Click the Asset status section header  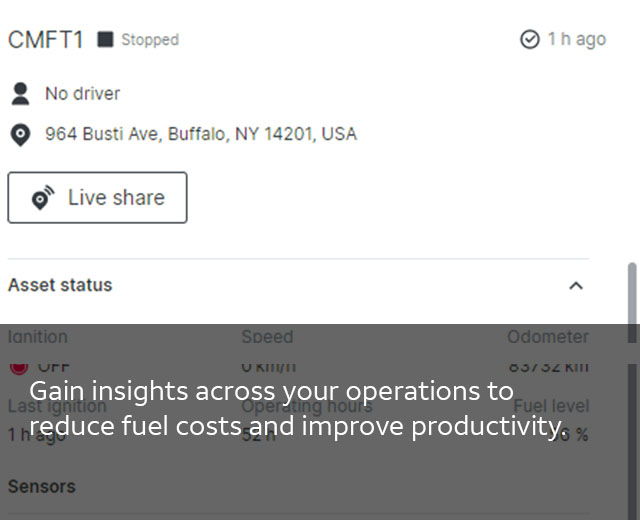pos(60,285)
